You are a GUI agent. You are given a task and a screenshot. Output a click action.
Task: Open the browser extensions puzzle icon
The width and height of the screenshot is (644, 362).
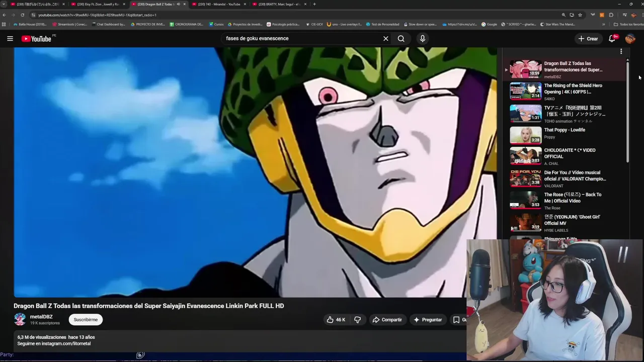pos(611,15)
